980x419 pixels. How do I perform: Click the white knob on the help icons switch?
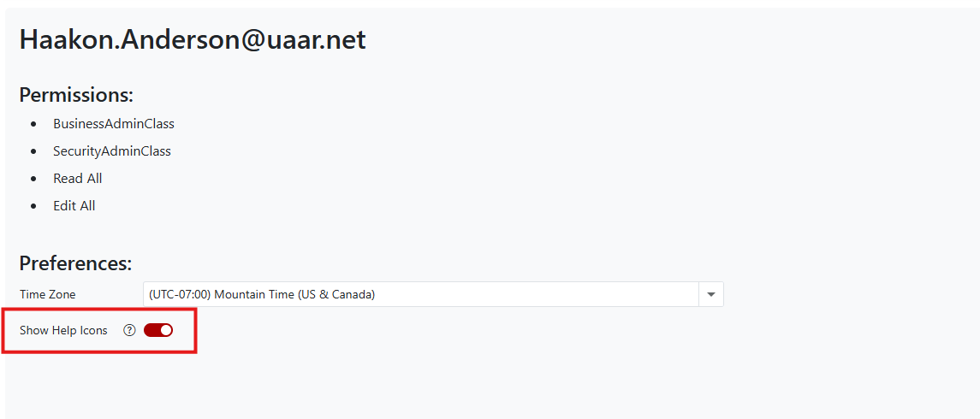coord(165,330)
